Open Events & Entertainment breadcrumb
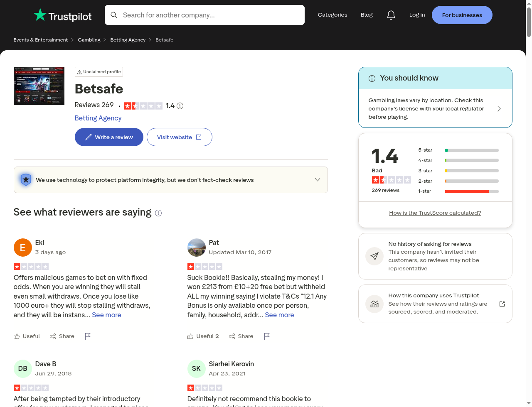 click(41, 40)
